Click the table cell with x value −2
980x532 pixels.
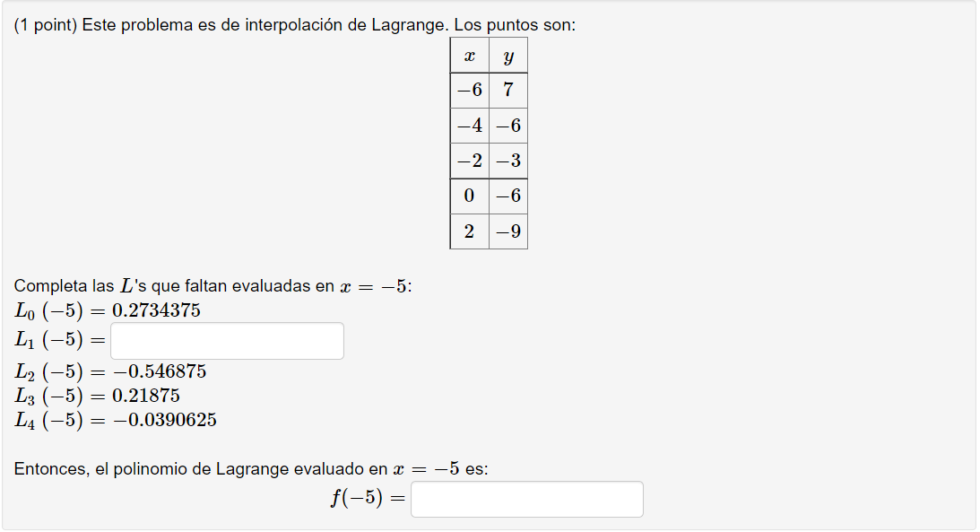(x=469, y=161)
